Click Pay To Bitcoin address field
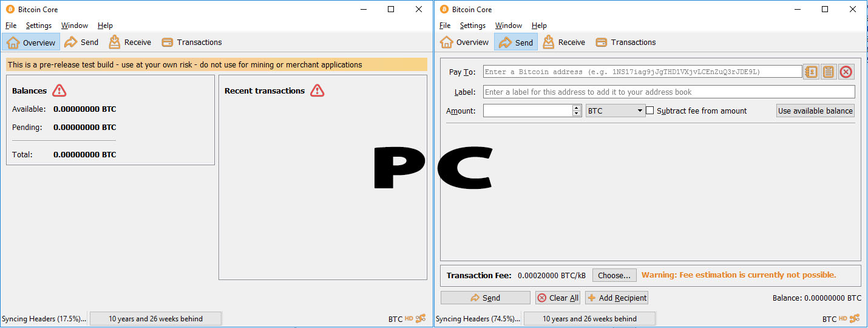 pos(642,72)
